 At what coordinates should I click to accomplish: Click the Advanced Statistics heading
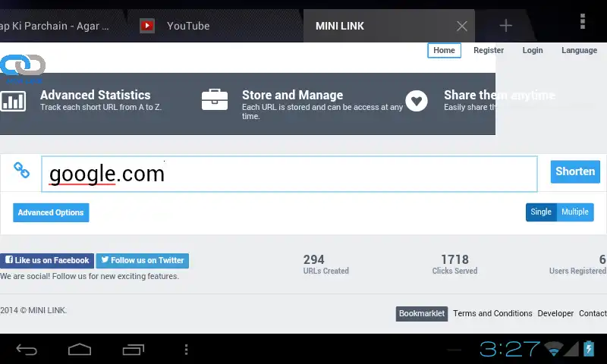pos(96,95)
